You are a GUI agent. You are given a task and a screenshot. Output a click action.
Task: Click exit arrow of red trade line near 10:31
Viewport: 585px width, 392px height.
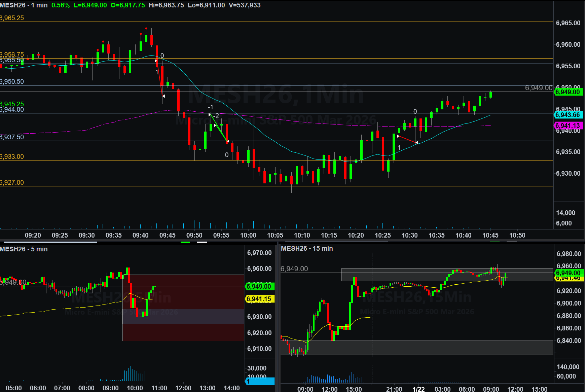[x=416, y=143]
